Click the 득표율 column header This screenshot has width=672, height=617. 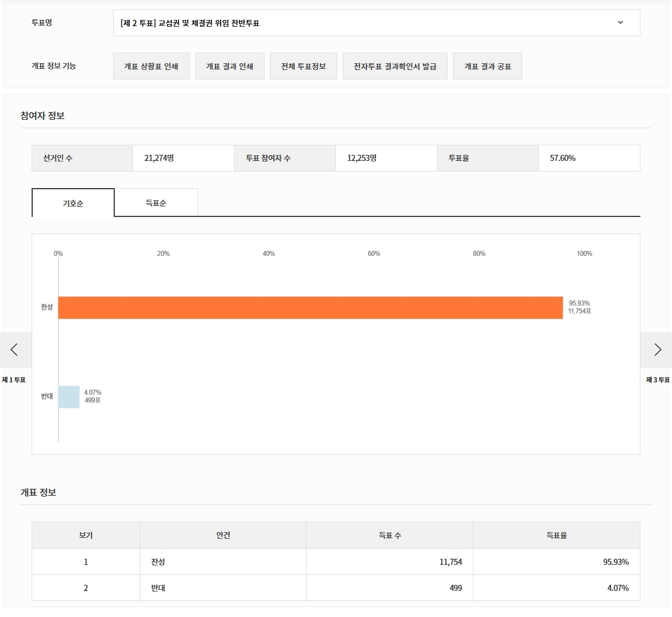tap(557, 535)
